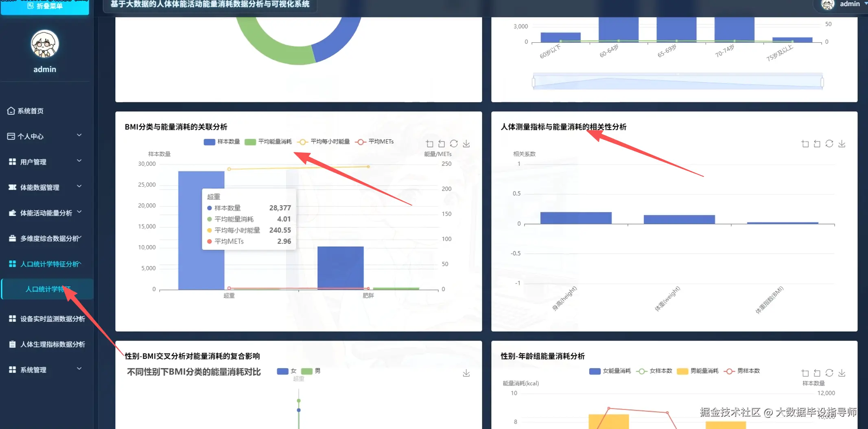Click the 'BMI分类与能量消耗的关联分析' title
868x429 pixels.
(x=176, y=127)
